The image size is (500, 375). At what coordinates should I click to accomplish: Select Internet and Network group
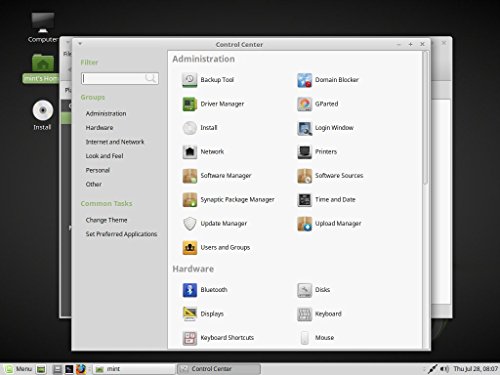115,142
